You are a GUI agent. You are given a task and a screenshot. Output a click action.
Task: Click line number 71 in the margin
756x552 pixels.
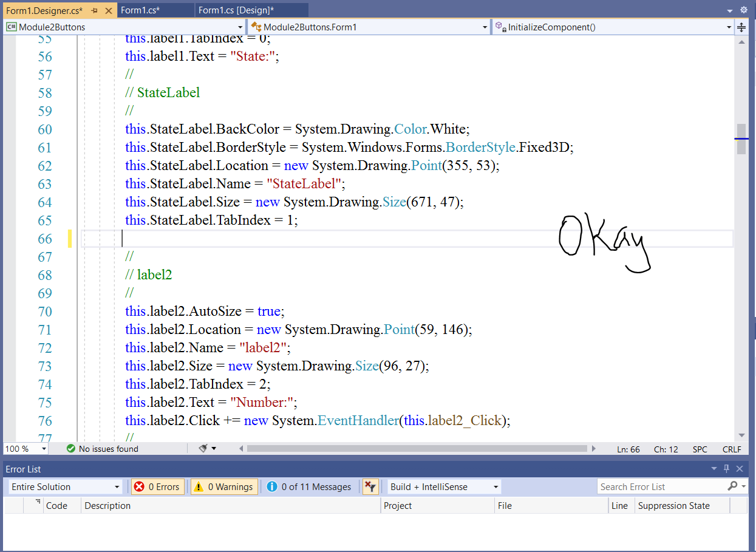(x=45, y=330)
